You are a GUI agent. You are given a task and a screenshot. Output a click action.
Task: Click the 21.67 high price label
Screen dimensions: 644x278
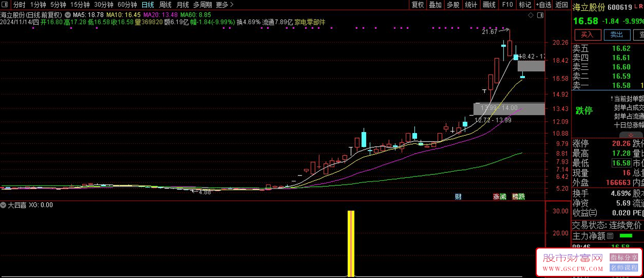tap(489, 32)
